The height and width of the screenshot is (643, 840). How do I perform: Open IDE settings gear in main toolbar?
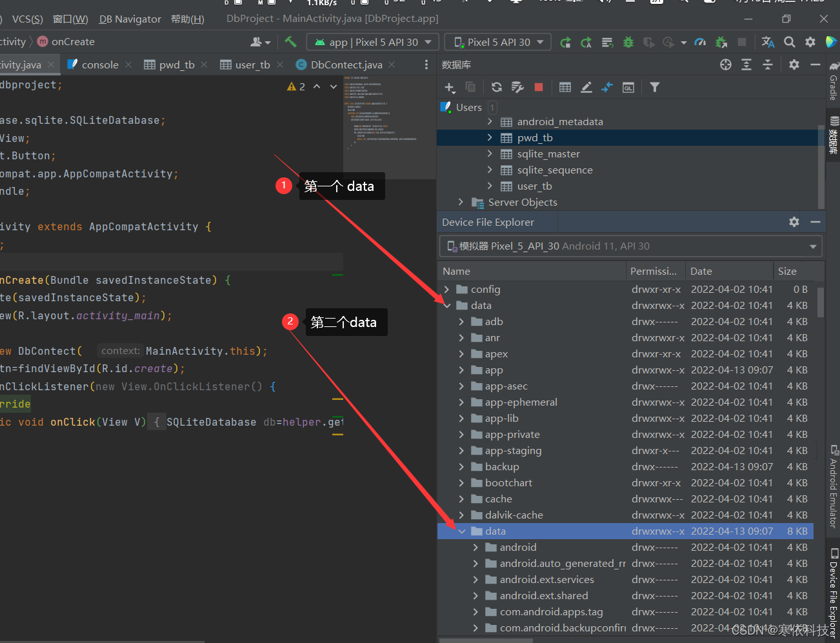coord(810,43)
